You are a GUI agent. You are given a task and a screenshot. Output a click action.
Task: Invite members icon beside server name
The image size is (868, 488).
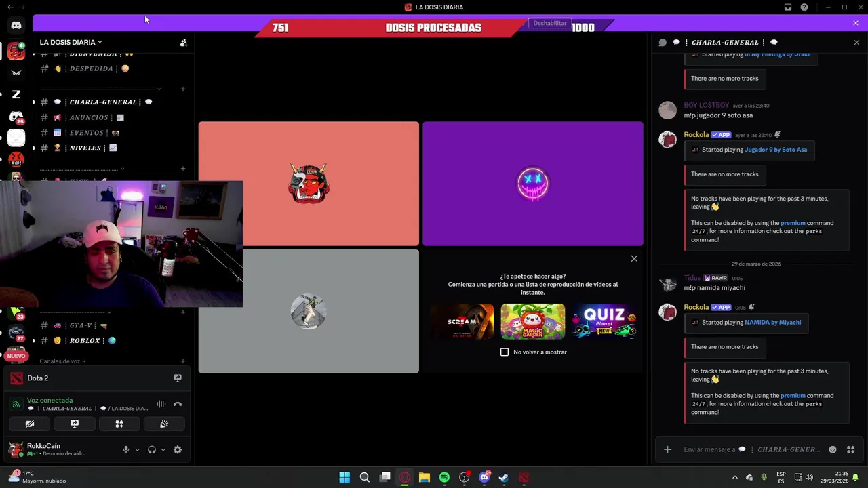click(183, 42)
